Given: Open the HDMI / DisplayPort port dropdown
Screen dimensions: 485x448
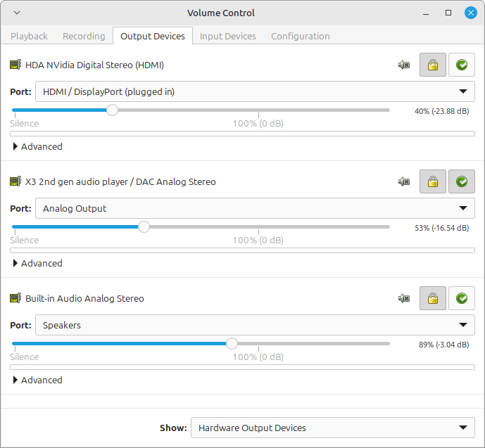Looking at the screenshot, I should coord(255,91).
